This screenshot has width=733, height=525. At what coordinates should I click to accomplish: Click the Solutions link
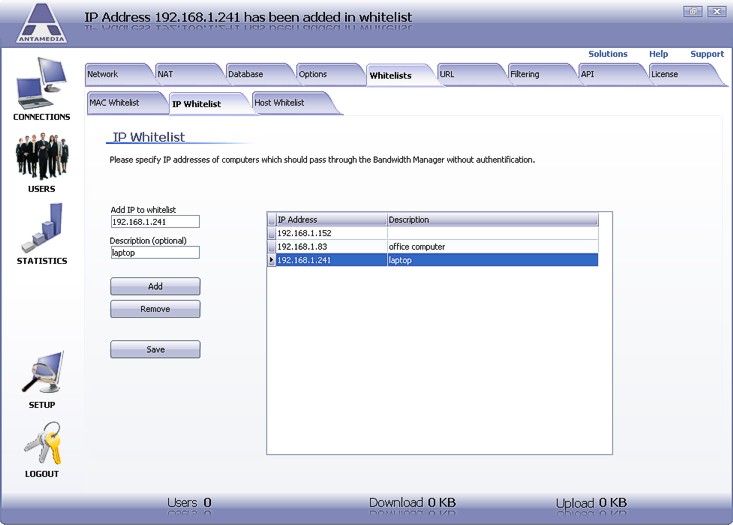(x=608, y=54)
